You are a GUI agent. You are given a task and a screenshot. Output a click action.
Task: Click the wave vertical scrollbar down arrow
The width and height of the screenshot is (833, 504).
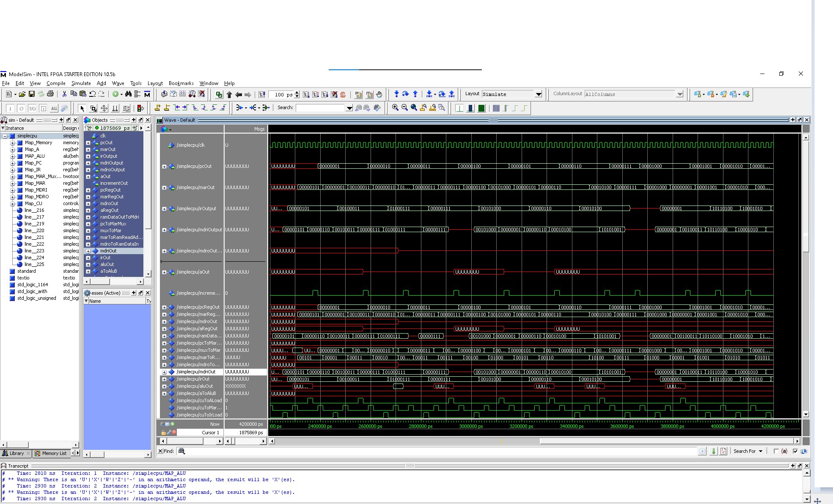(x=806, y=414)
